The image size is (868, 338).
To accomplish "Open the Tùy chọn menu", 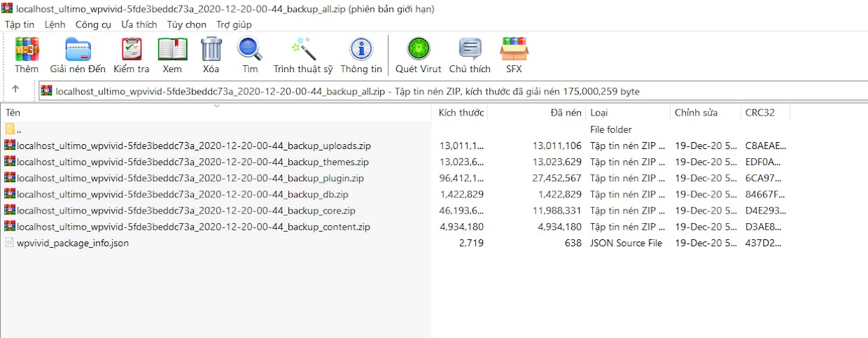I will (187, 24).
